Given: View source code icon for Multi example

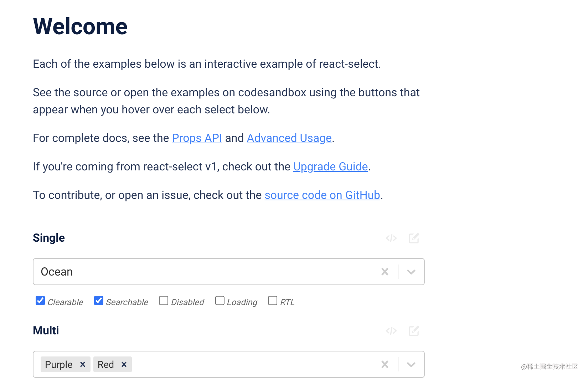Looking at the screenshot, I should [391, 331].
